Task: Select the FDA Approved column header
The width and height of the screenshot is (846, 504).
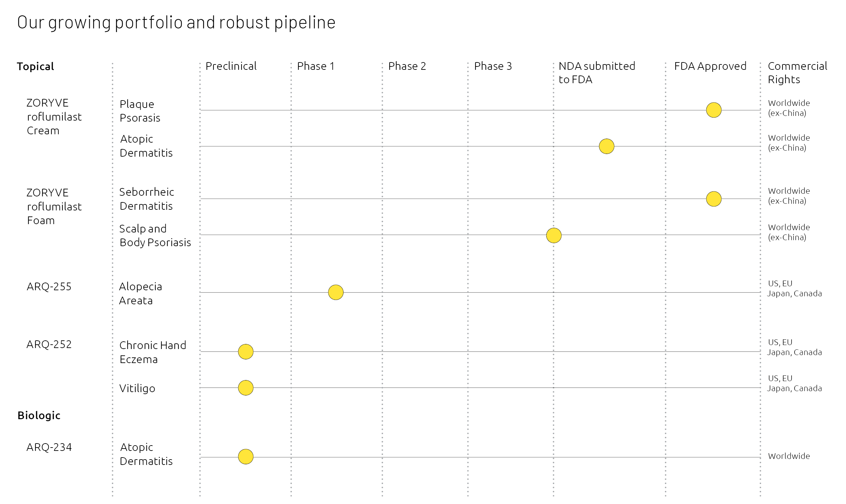Action: tap(710, 66)
